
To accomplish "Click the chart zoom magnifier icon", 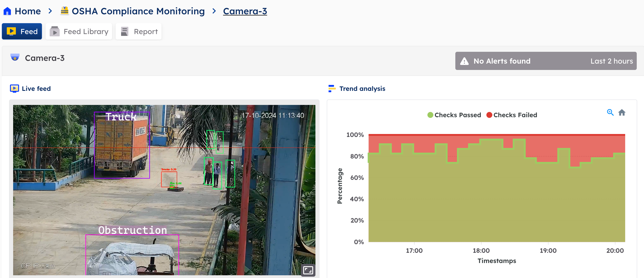I will [610, 112].
